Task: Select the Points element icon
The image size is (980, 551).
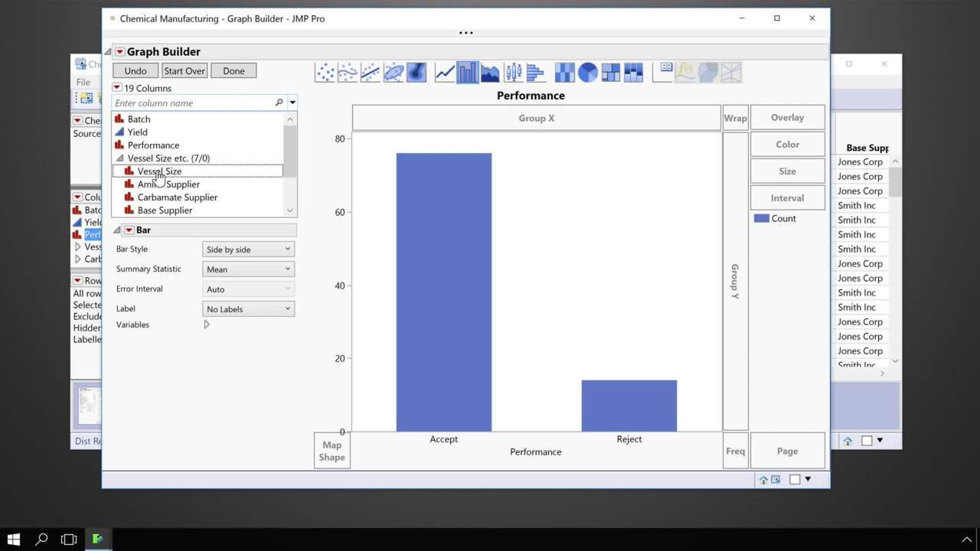Action: click(325, 71)
